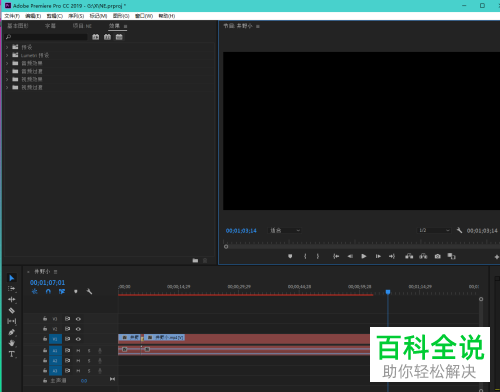Toggle insert sequences as nests
The width and height of the screenshot is (500, 392).
[x=35, y=291]
